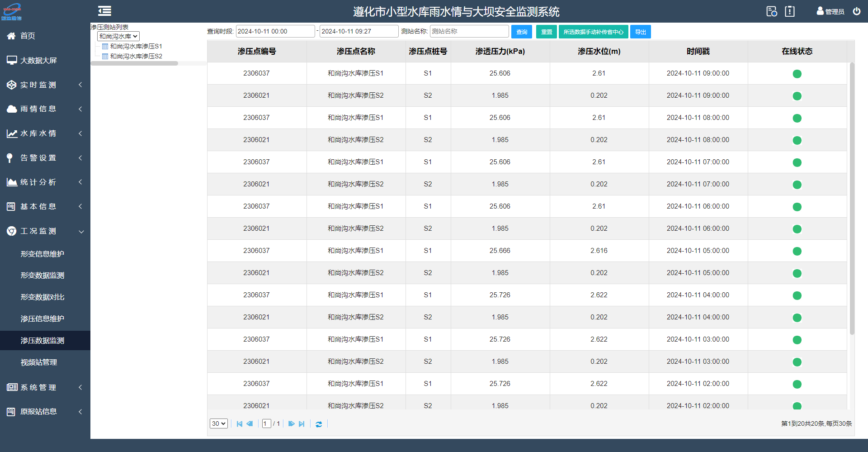Image resolution: width=868 pixels, height=452 pixels.
Task: Open the alert notice icon in header
Action: 790,11
